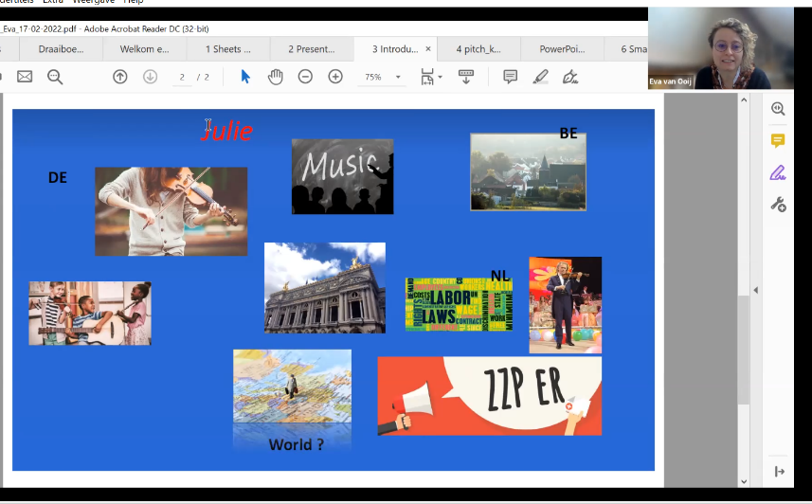Screen dimensions: 812x504
Task: Click the vertical scrollbar thumb
Action: pos(744,350)
